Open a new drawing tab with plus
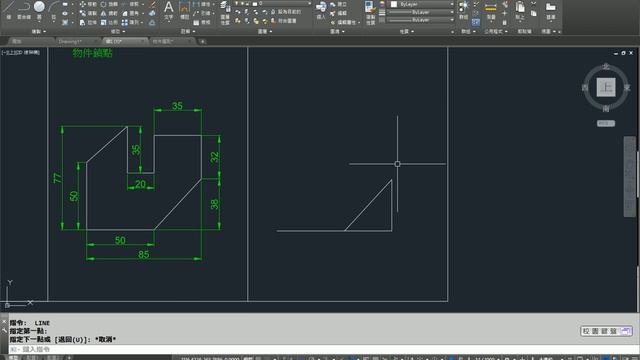The height and width of the screenshot is (360, 640). tap(202, 41)
